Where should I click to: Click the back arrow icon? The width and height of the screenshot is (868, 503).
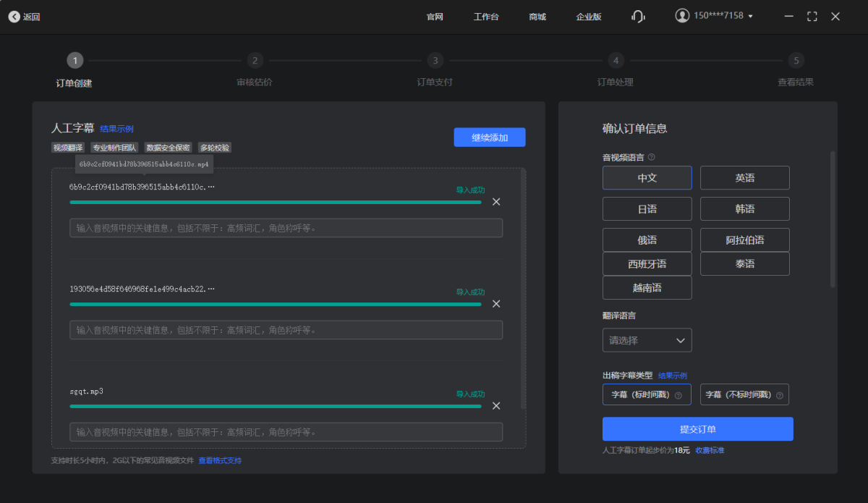[x=14, y=17]
